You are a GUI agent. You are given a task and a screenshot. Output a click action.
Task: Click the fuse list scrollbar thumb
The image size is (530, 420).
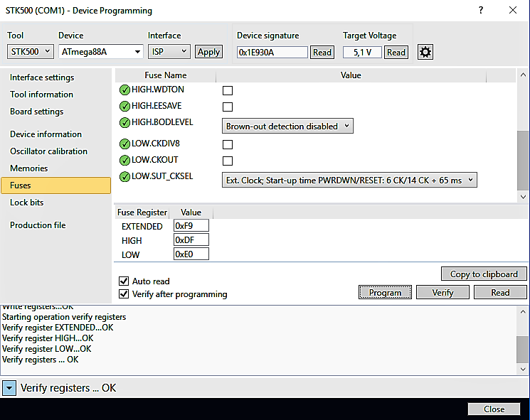pyautogui.click(x=523, y=161)
